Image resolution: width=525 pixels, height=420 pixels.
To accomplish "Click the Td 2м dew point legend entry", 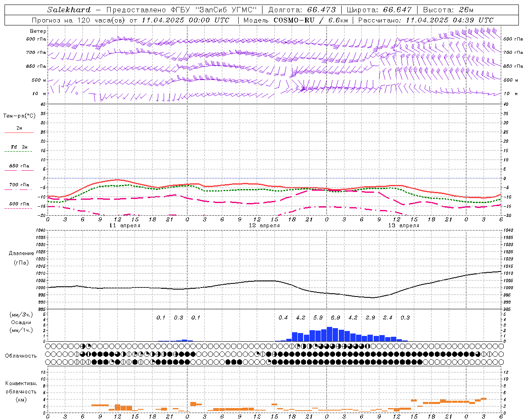I will coord(19,147).
